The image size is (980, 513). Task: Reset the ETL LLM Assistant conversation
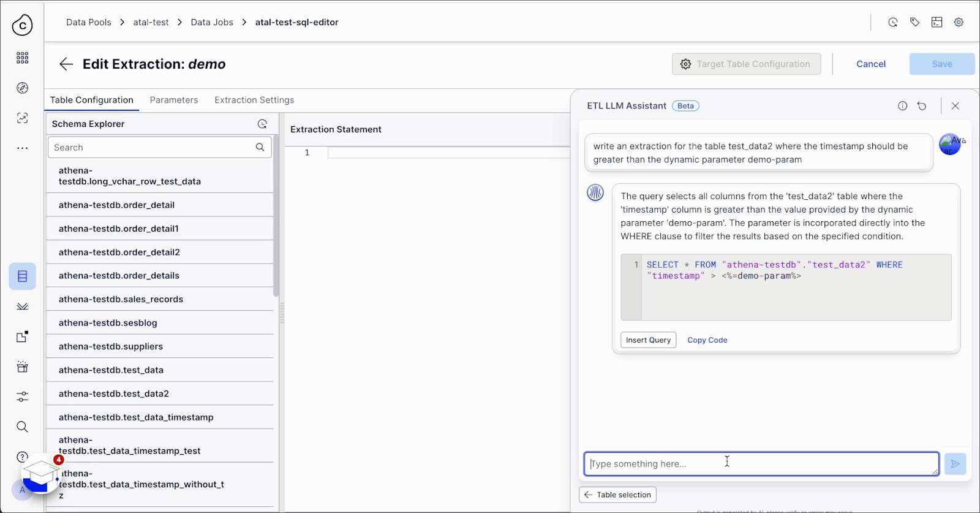[922, 106]
